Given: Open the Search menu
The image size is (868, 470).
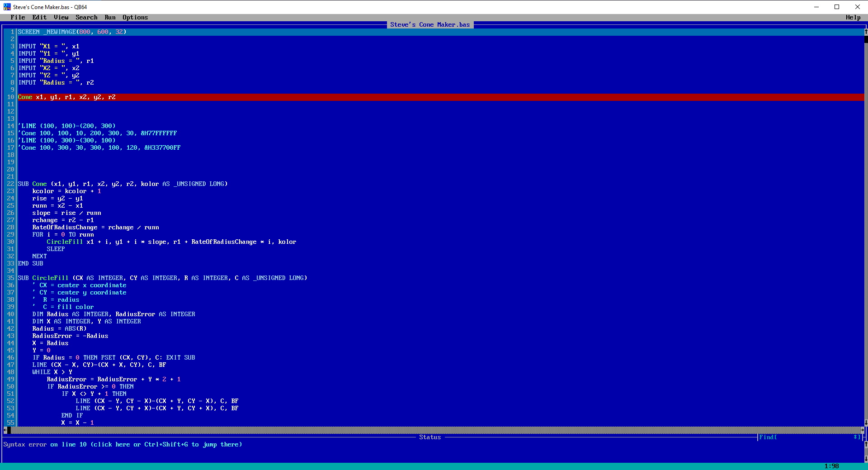Looking at the screenshot, I should (86, 17).
